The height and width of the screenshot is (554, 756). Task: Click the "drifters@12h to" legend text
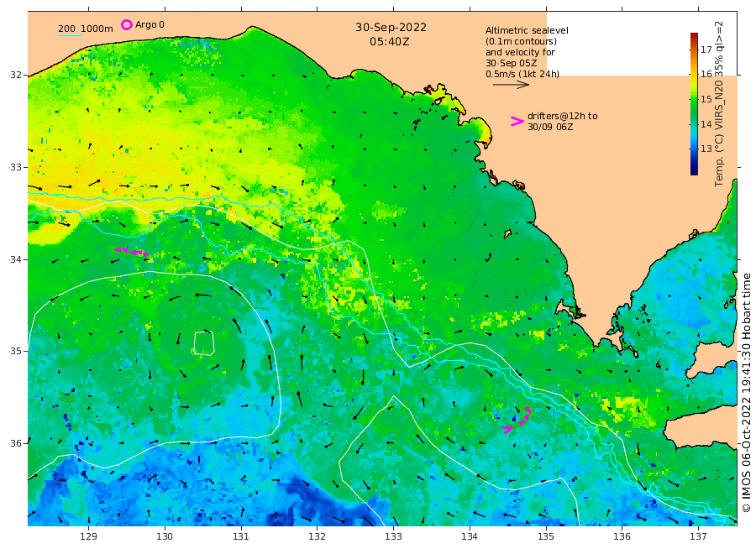[562, 116]
